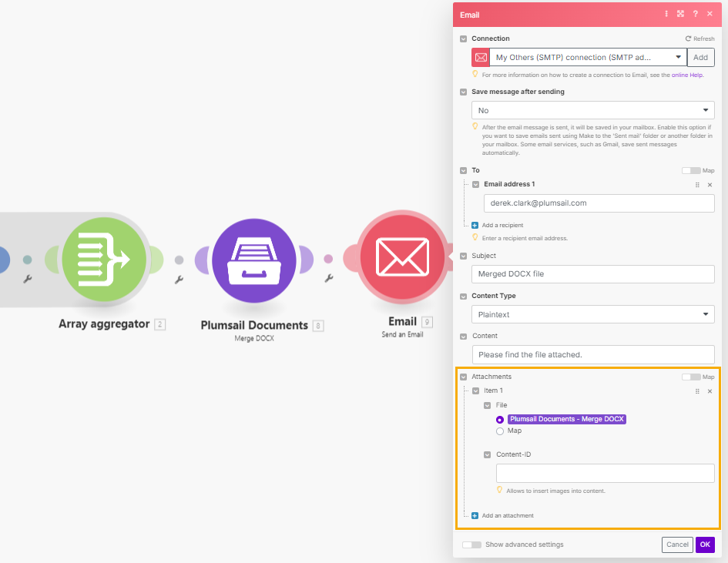The image size is (728, 563).
Task: Click drag handle of Email address 1
Action: coord(697,185)
